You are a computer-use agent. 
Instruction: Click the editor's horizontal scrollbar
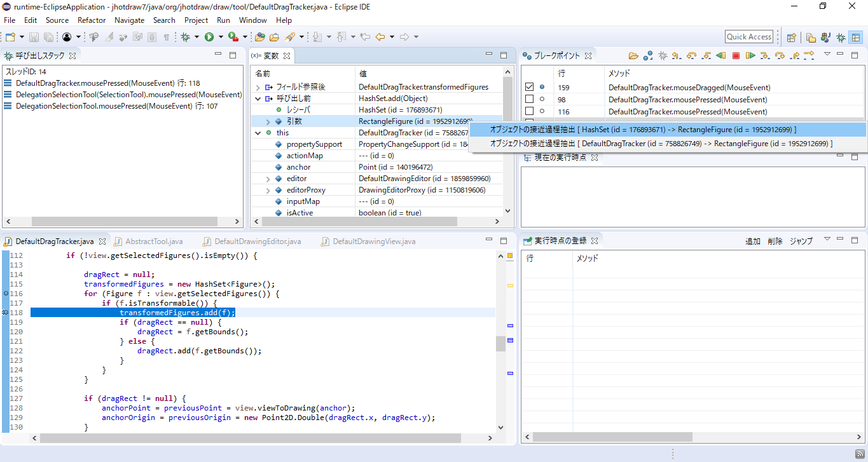pos(263,438)
